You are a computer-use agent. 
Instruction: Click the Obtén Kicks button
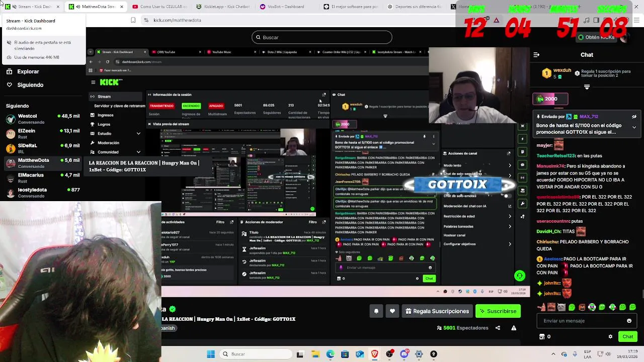tap(596, 37)
